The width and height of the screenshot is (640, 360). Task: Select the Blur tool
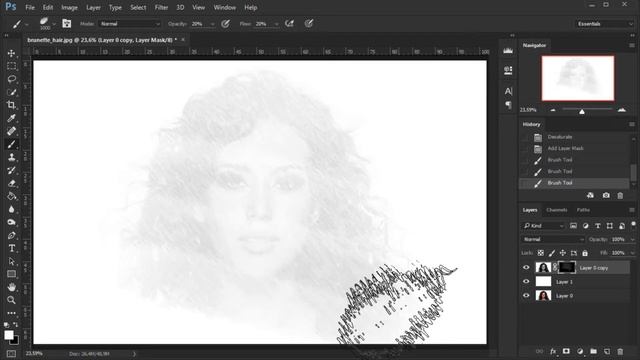point(11,209)
